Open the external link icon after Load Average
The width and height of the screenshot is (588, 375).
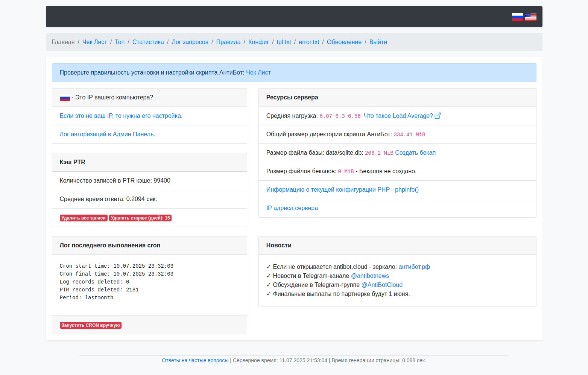tap(438, 116)
